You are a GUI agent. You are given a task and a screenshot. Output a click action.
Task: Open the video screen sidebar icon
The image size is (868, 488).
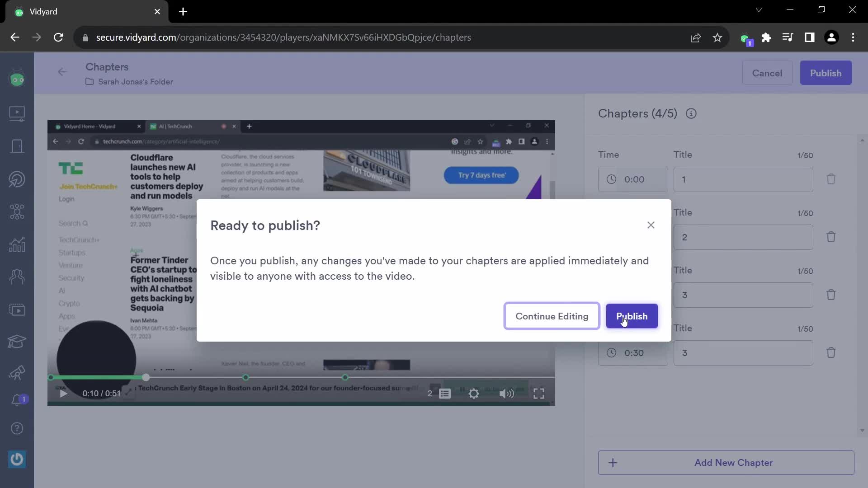point(17,310)
